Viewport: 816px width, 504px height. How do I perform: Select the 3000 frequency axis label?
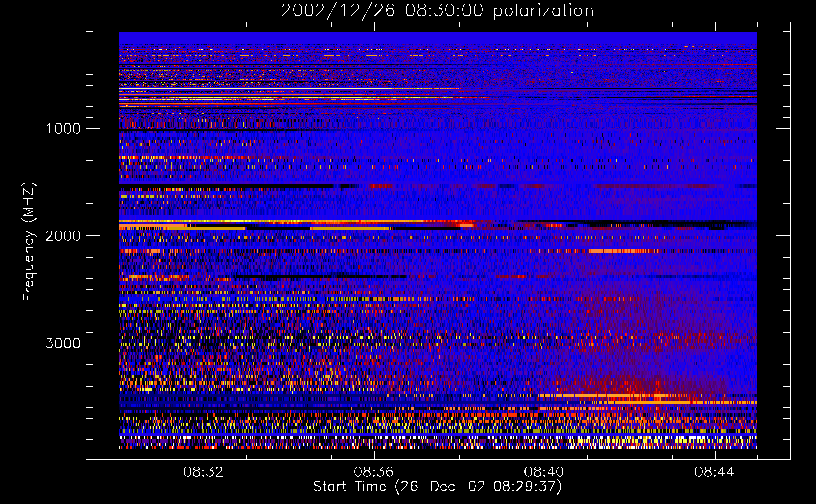click(63, 343)
